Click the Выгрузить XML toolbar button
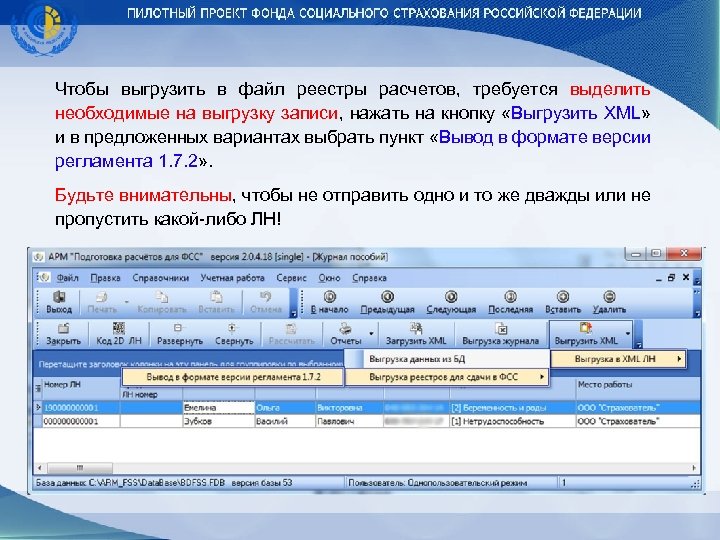 (x=586, y=334)
